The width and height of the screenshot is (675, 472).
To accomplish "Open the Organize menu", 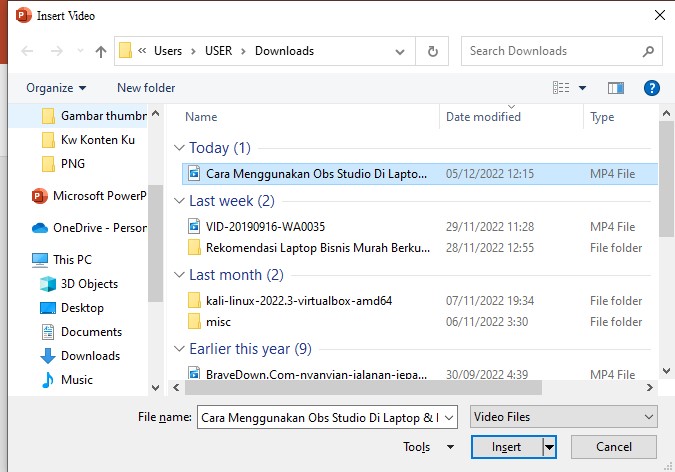I will [56, 88].
